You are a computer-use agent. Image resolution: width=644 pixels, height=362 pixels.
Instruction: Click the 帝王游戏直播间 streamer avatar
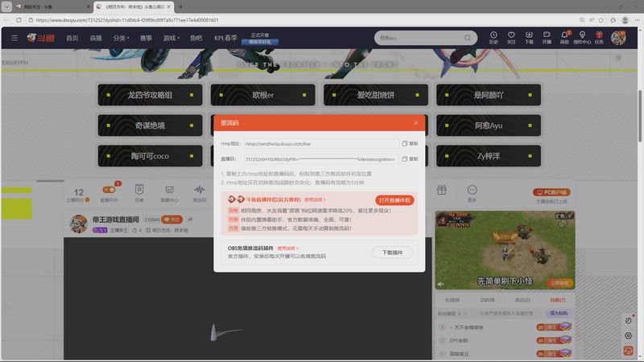[78, 224]
